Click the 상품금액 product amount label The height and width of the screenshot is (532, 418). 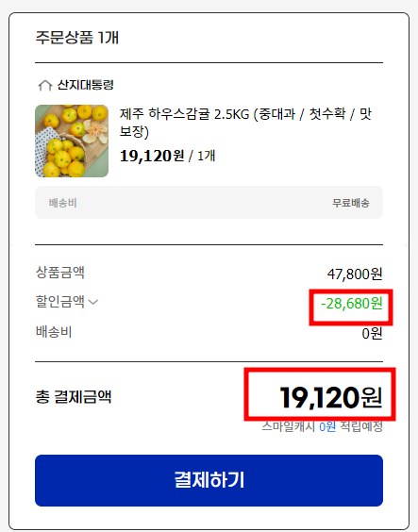click(x=60, y=272)
